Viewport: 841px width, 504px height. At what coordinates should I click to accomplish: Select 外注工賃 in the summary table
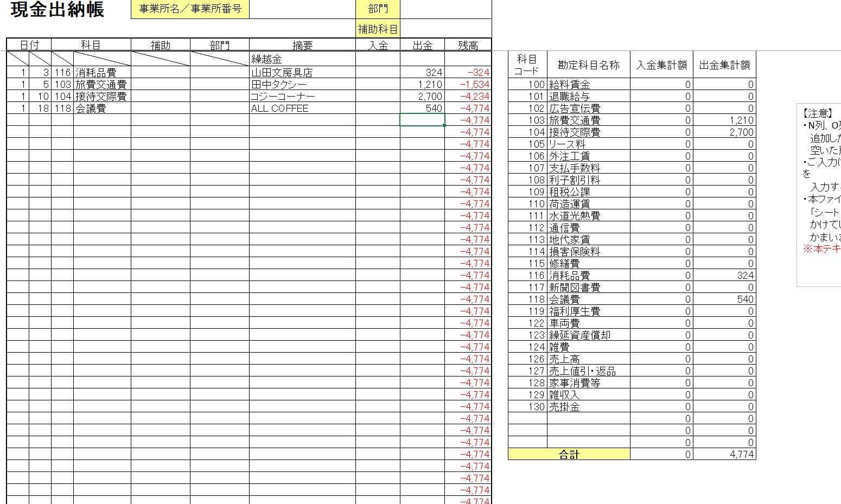pyautogui.click(x=589, y=156)
